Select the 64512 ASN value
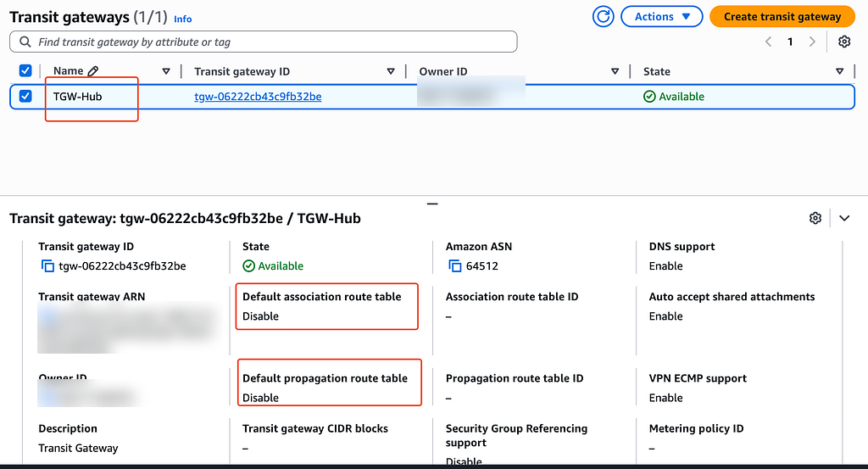This screenshot has width=868, height=469. point(482,266)
